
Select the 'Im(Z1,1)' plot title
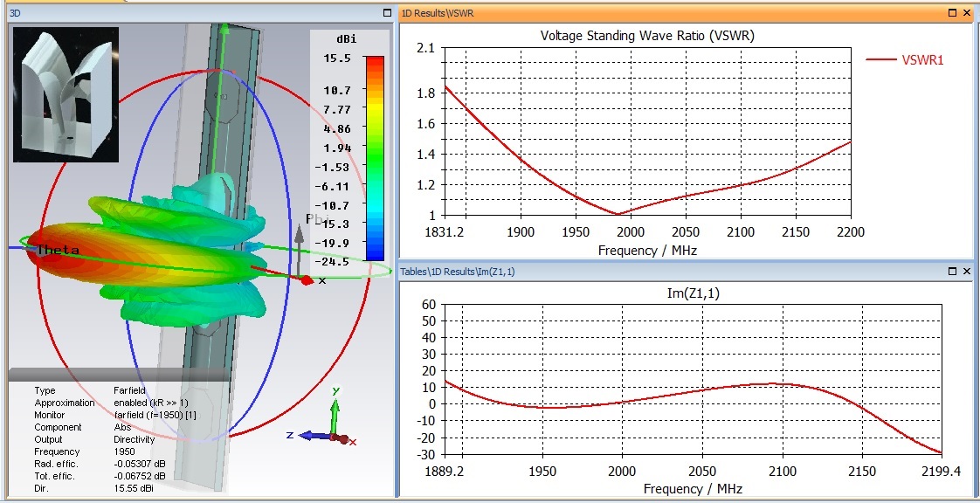tap(694, 293)
